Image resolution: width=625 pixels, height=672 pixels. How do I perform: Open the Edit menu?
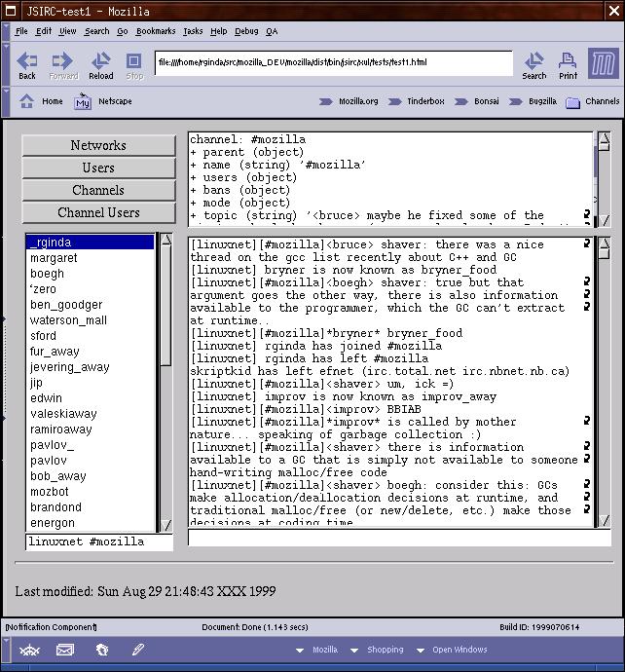pyautogui.click(x=44, y=31)
